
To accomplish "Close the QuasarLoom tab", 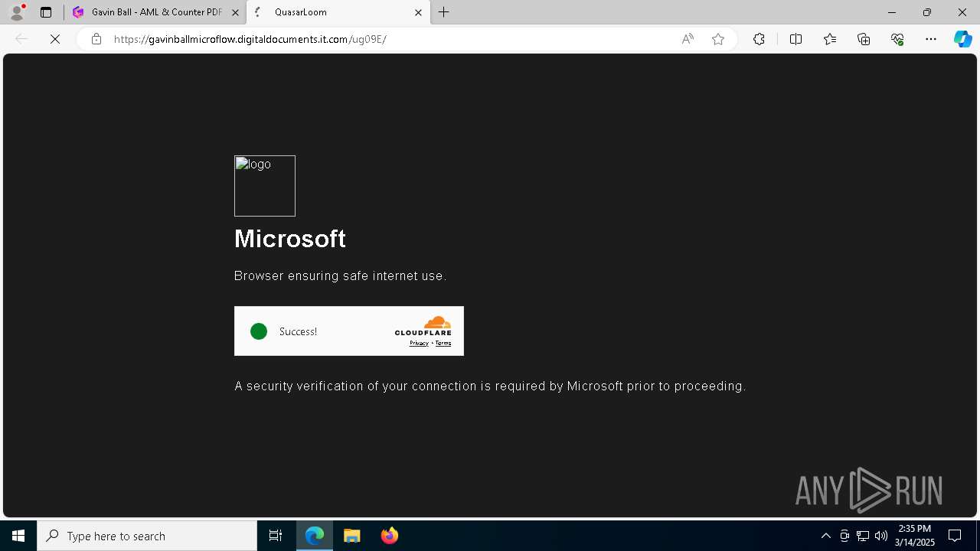I will coord(418,12).
